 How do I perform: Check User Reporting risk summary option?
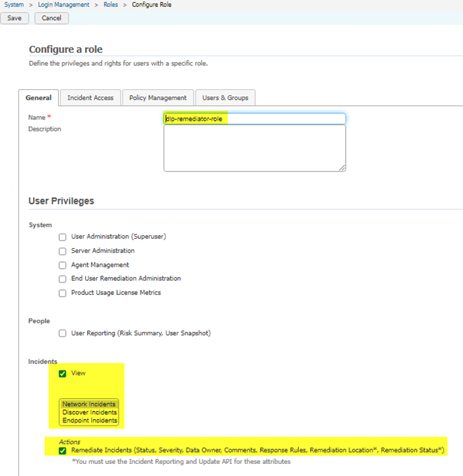62,333
